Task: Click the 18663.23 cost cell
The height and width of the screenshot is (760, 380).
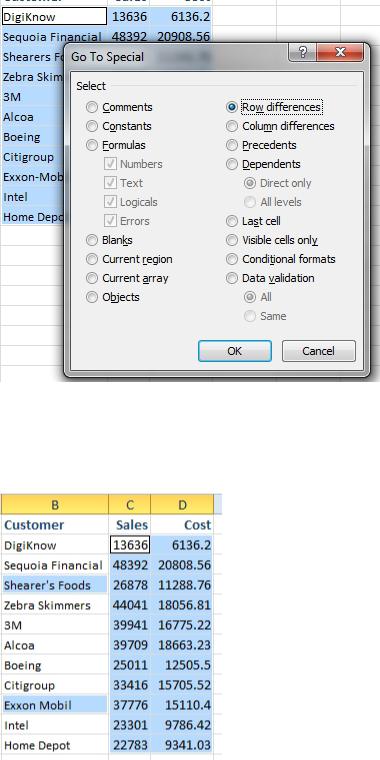Action: point(182,645)
